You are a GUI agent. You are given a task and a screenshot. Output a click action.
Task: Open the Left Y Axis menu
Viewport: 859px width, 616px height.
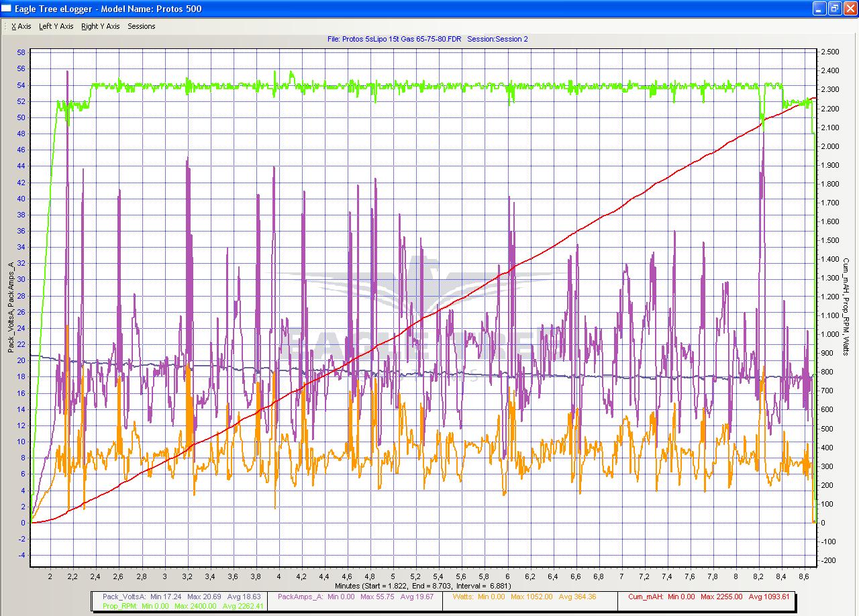tap(56, 26)
